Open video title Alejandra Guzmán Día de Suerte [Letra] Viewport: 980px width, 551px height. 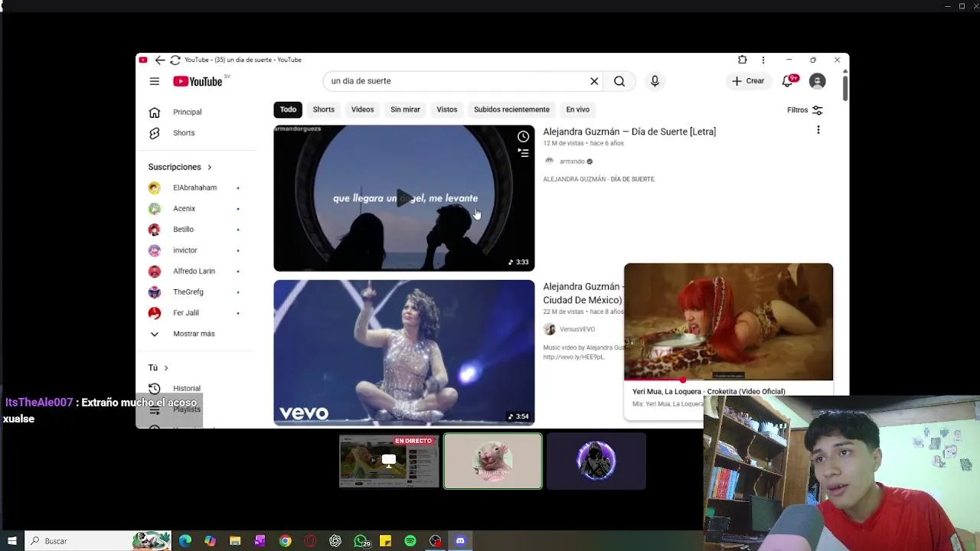click(x=629, y=132)
